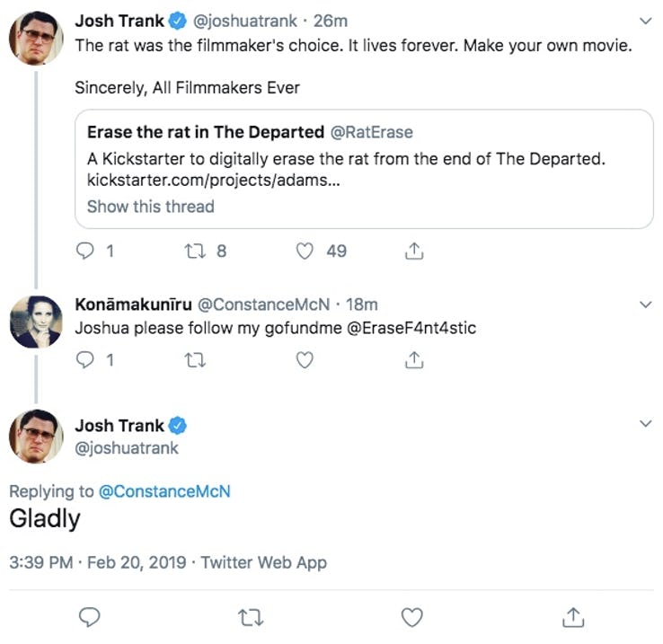Open the caret menu on Konāmakunīru's tweet
Viewport: 663px width, 644px height.
pos(644,304)
